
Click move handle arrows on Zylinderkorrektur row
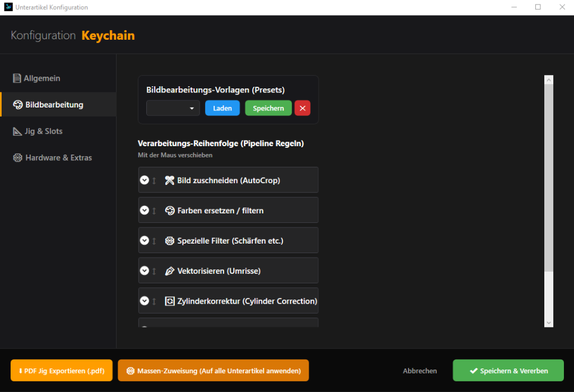pos(154,301)
